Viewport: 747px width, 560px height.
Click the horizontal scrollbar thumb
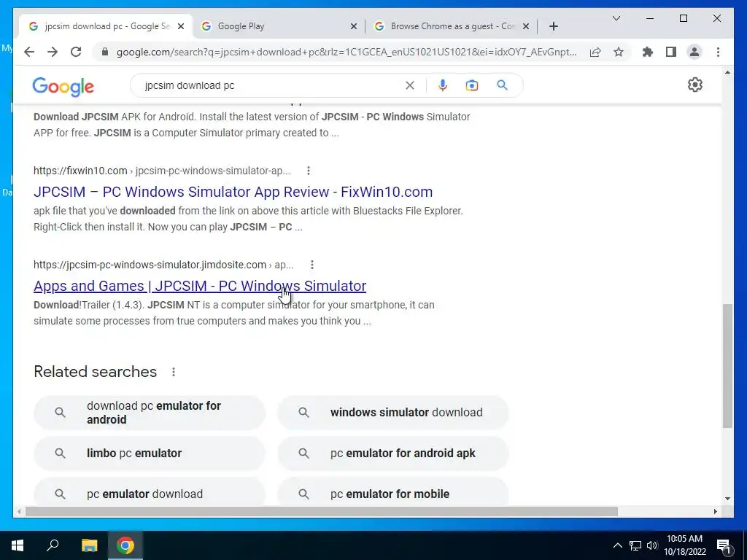click(x=322, y=511)
